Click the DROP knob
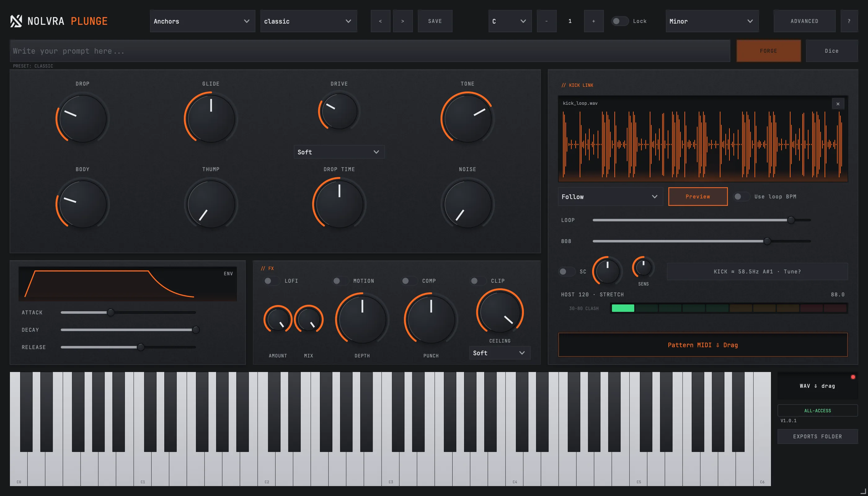868x496 pixels. (x=82, y=118)
